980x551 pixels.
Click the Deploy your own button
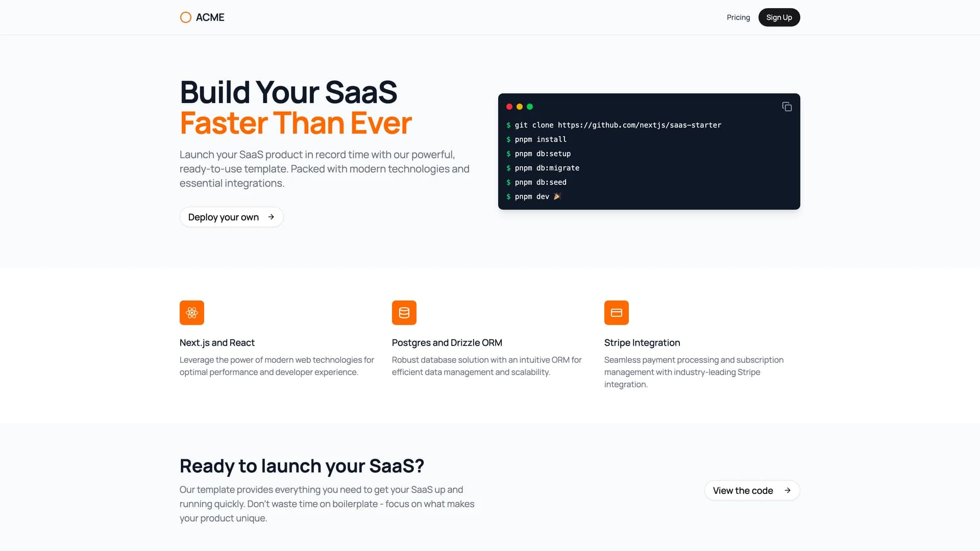tap(224, 217)
